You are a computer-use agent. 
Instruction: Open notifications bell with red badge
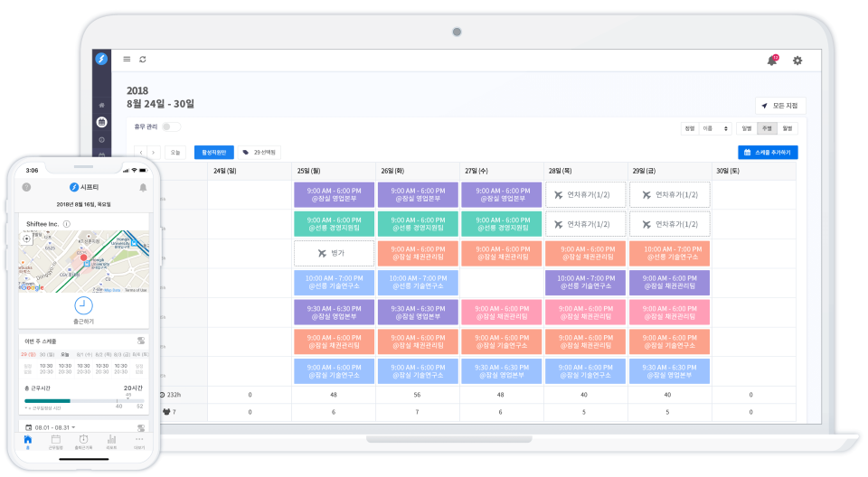pyautogui.click(x=772, y=61)
